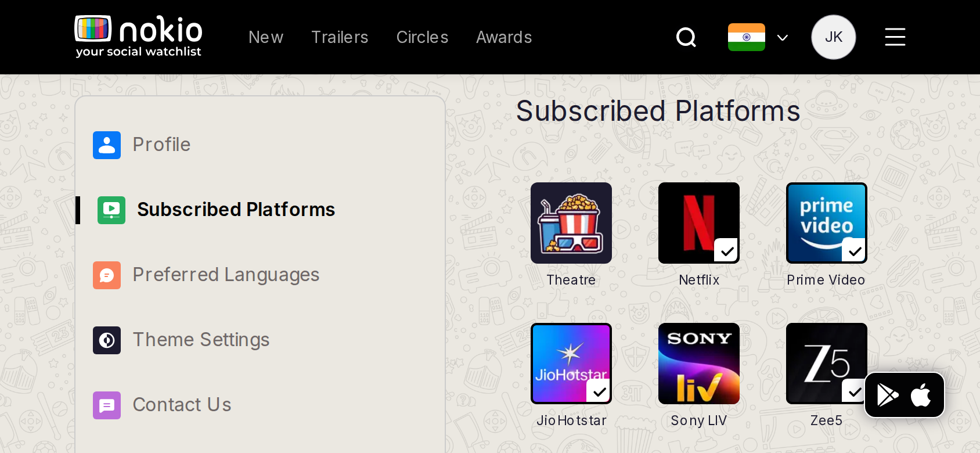Click the Theatre label text
980x453 pixels.
tap(571, 280)
